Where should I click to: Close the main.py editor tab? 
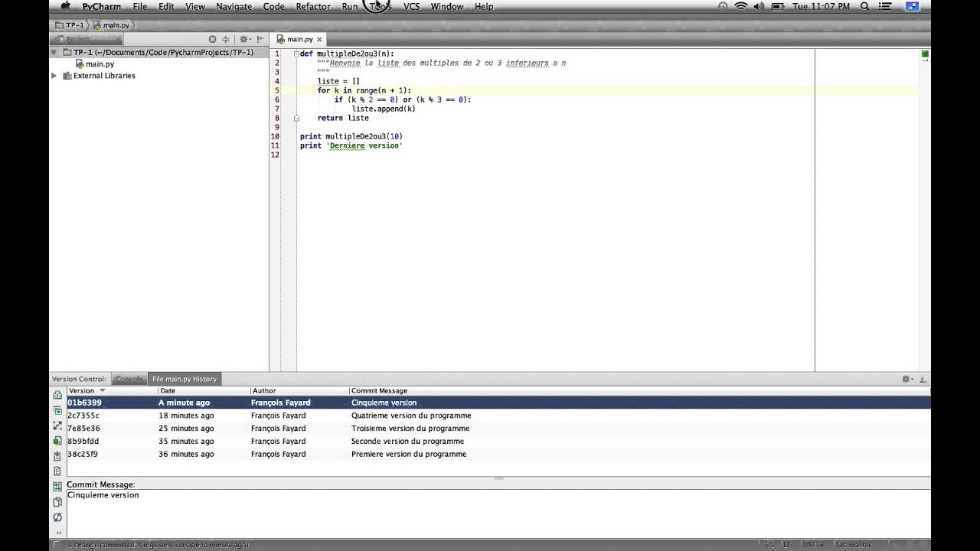[319, 39]
